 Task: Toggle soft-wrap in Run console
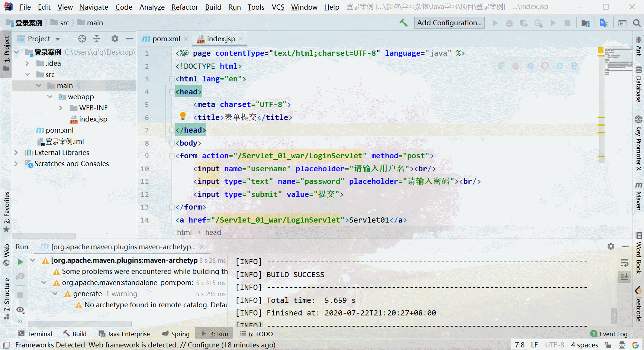point(625,263)
